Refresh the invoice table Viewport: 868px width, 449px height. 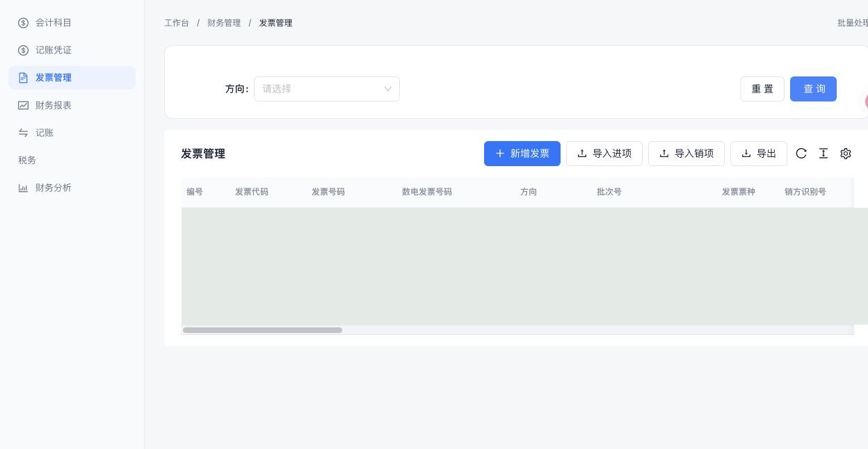[x=801, y=154]
